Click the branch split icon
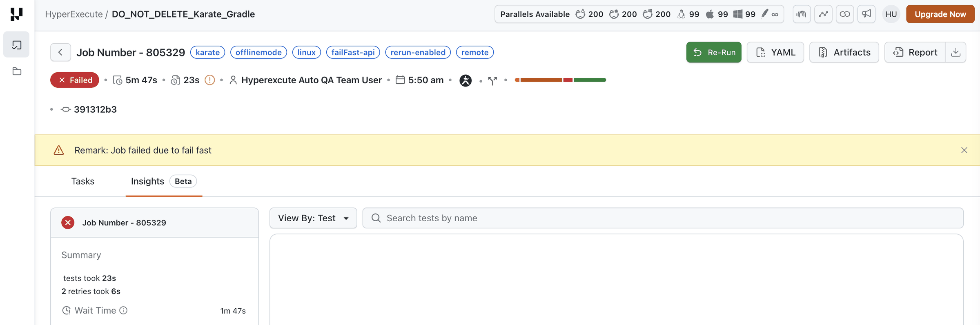This screenshot has height=325, width=980. click(x=493, y=80)
